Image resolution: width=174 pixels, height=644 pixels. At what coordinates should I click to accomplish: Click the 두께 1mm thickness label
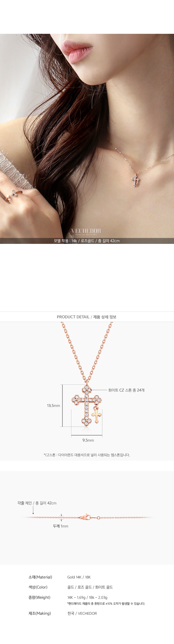point(61,526)
